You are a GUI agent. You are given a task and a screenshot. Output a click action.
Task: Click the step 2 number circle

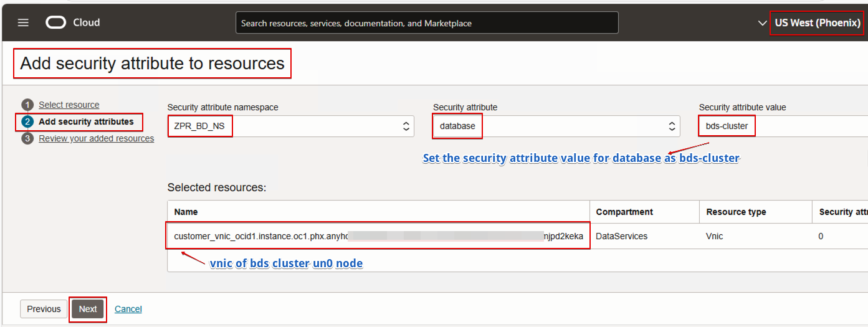(27, 121)
